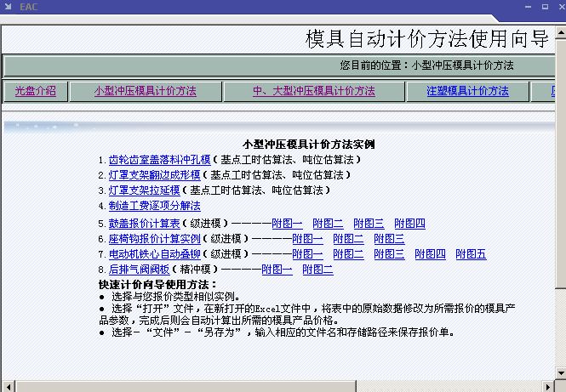The height and width of the screenshot is (392, 566).
Task: Click the vertical scrollbar down arrow
Action: coord(561,373)
